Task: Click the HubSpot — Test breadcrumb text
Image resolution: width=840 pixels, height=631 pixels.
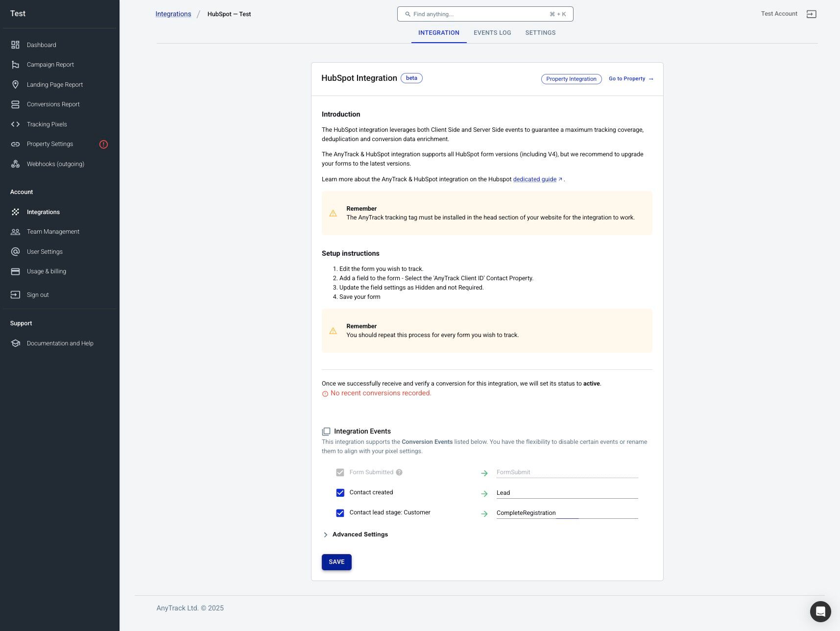Action: pos(229,14)
